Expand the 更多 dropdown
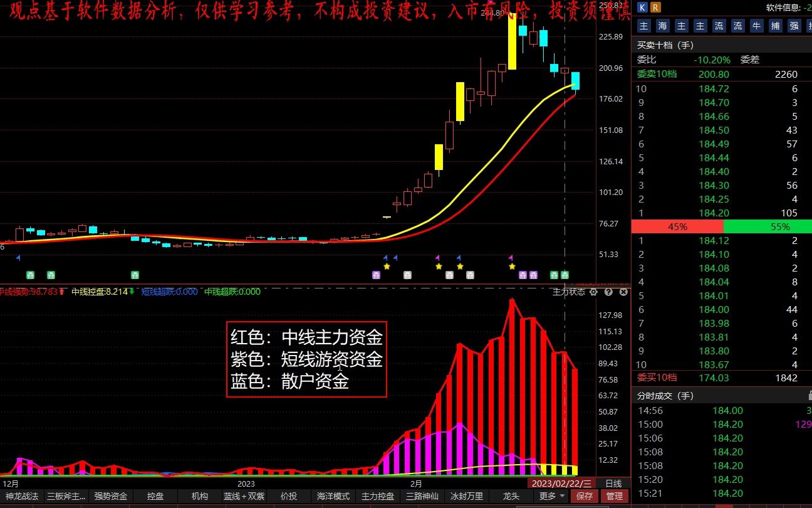The height and width of the screenshot is (508, 812). (x=552, y=496)
